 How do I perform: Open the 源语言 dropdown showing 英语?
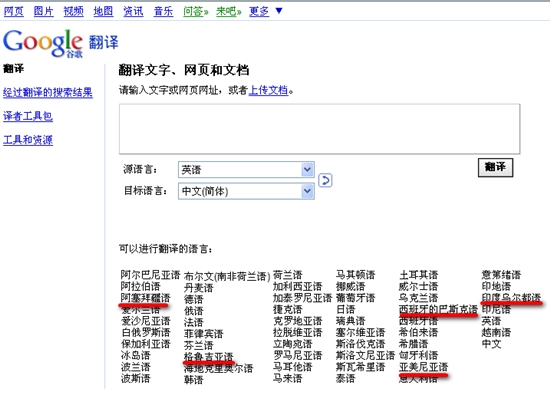[x=246, y=170]
